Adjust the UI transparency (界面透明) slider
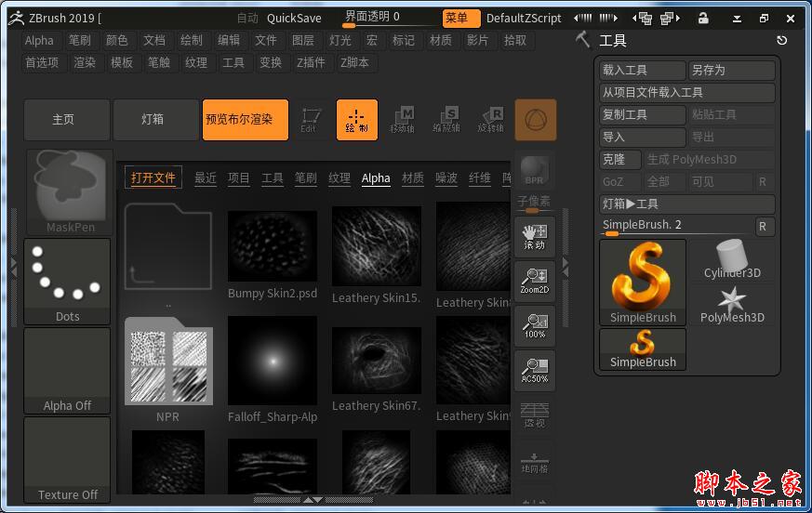 coord(392,18)
